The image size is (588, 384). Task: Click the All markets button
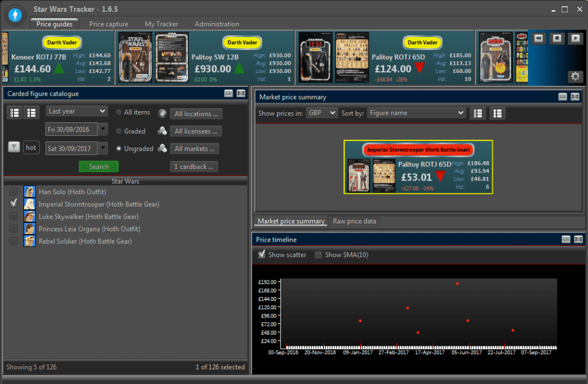tap(195, 149)
